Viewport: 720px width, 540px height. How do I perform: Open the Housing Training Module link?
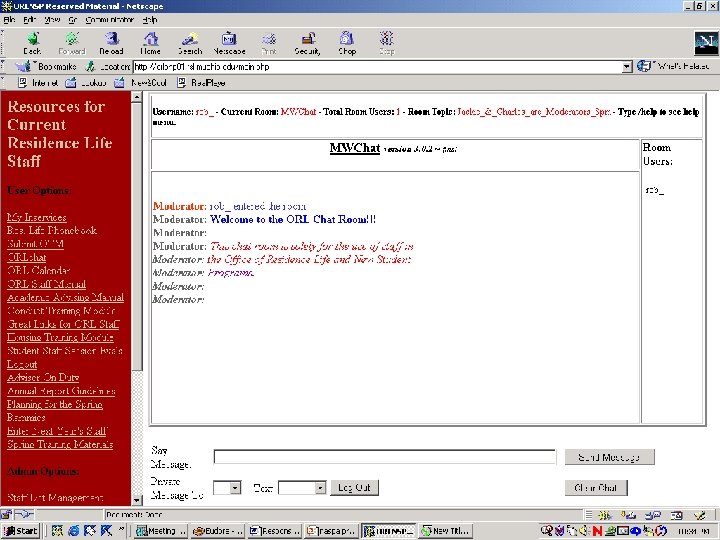coord(60,337)
